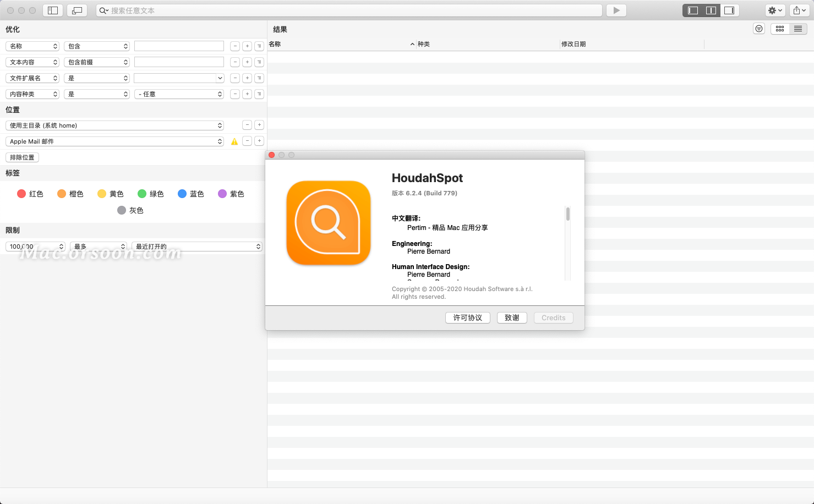Viewport: 814px width, 504px height.
Task: Add a location after Apple Mail
Action: tap(259, 141)
